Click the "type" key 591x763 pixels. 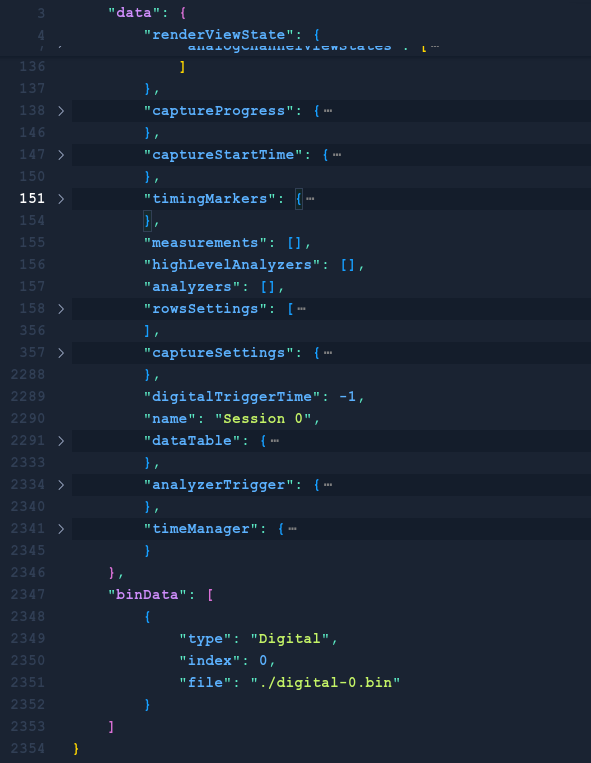pyautogui.click(x=205, y=638)
